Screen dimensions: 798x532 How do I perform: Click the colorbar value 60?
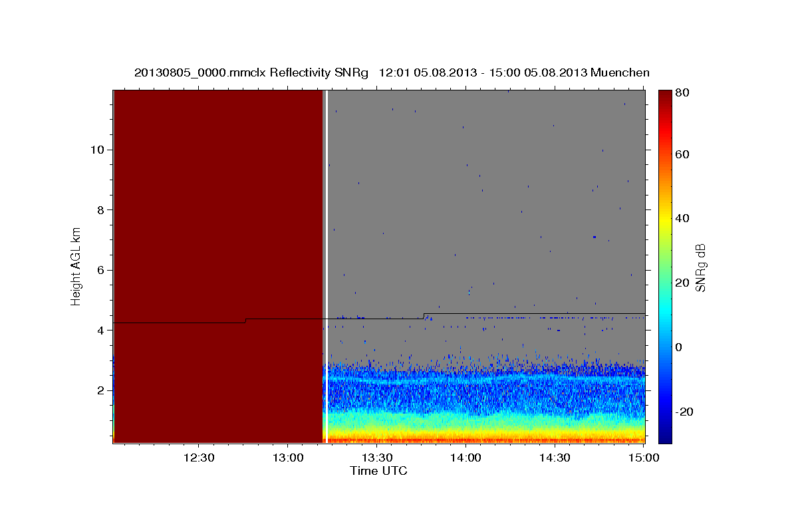682,154
